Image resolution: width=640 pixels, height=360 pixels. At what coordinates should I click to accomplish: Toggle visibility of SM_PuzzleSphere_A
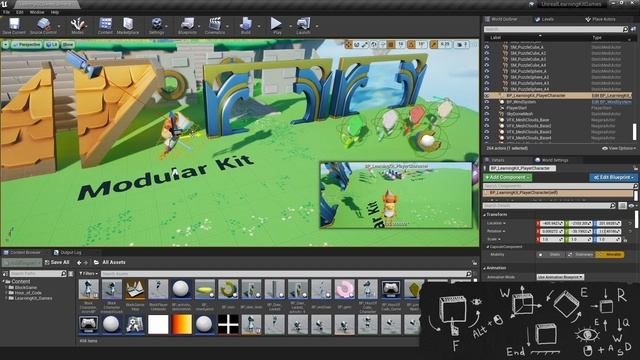point(487,71)
